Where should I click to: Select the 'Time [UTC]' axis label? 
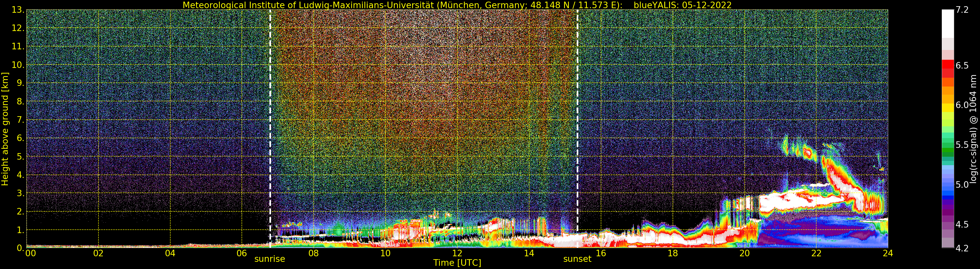click(457, 262)
